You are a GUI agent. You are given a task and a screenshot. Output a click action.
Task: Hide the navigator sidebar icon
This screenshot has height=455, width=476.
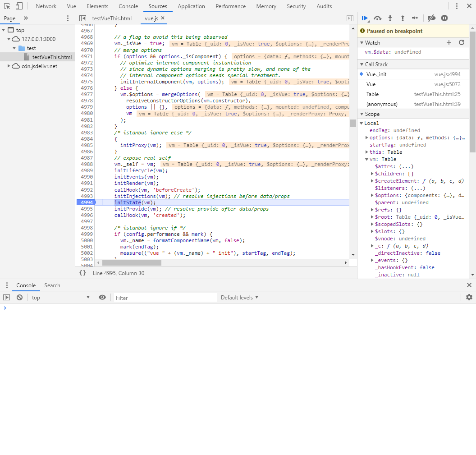82,18
